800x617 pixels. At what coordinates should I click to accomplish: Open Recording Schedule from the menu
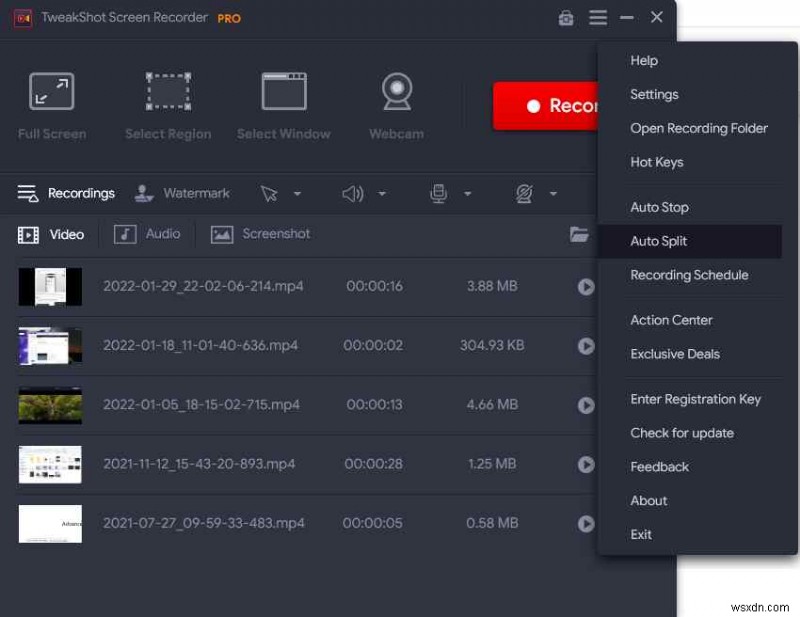tap(690, 275)
